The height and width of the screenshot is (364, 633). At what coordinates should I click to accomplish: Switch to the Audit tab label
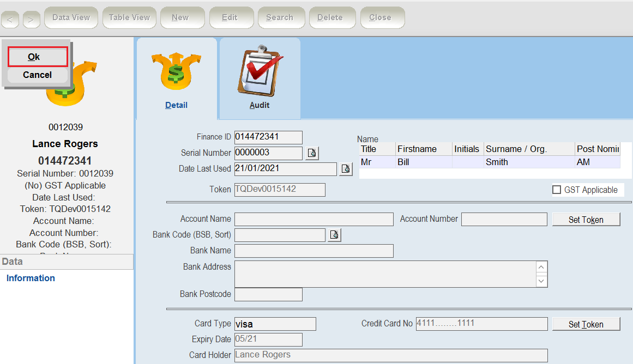tap(260, 105)
